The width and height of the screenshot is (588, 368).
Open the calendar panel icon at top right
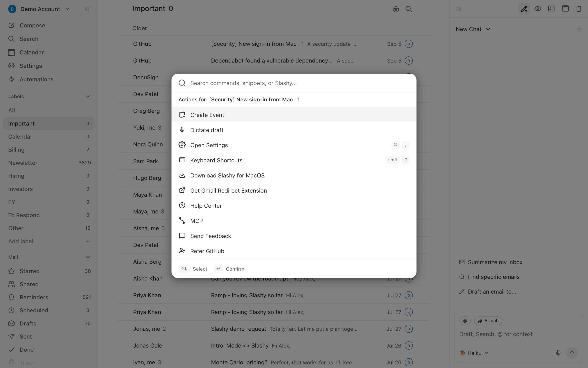[x=565, y=9]
